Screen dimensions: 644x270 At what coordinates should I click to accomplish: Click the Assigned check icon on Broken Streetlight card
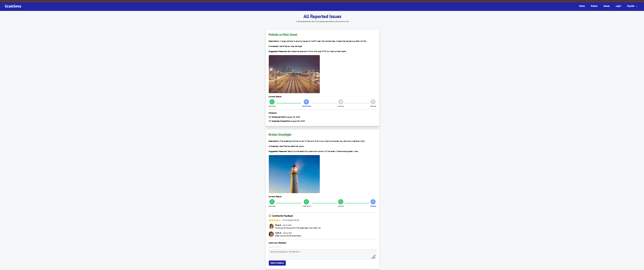click(x=341, y=202)
